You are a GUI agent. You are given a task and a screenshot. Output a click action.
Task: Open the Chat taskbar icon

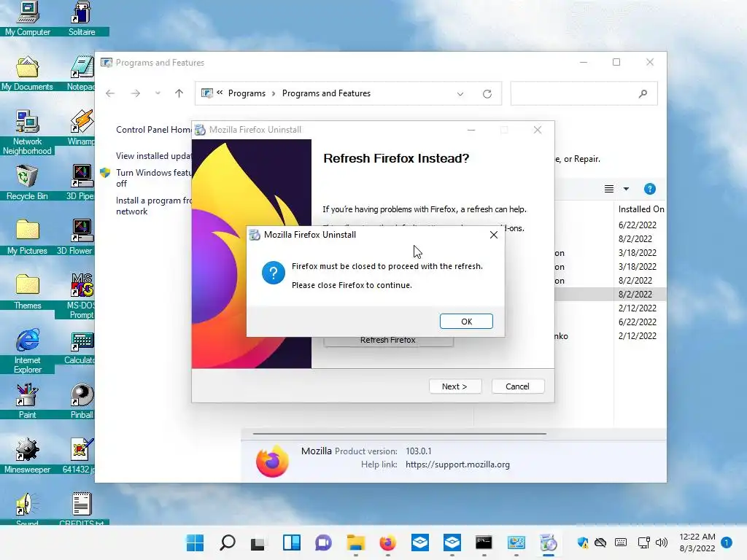pyautogui.click(x=323, y=542)
